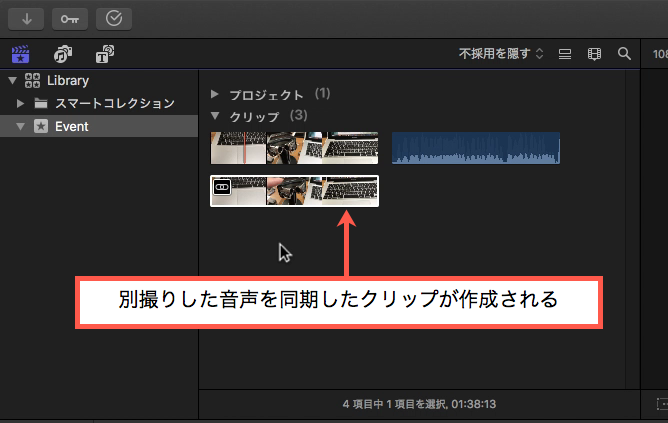Viewport: 668px width, 423px height.
Task: Select the first keyboard video clip thumbnail
Action: (x=294, y=148)
